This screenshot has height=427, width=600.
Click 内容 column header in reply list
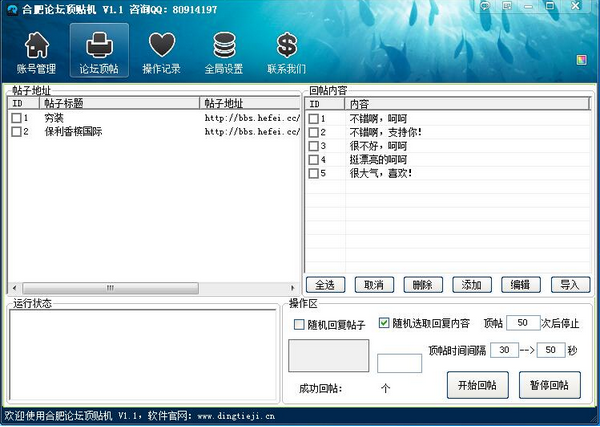[x=467, y=104]
